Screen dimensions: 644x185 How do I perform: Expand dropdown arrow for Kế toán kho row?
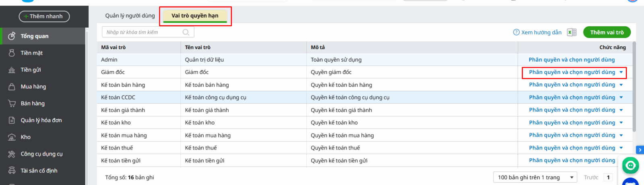pos(621,123)
